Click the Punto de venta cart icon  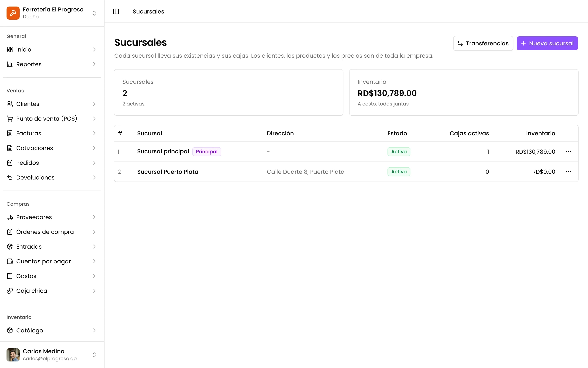pyautogui.click(x=10, y=119)
